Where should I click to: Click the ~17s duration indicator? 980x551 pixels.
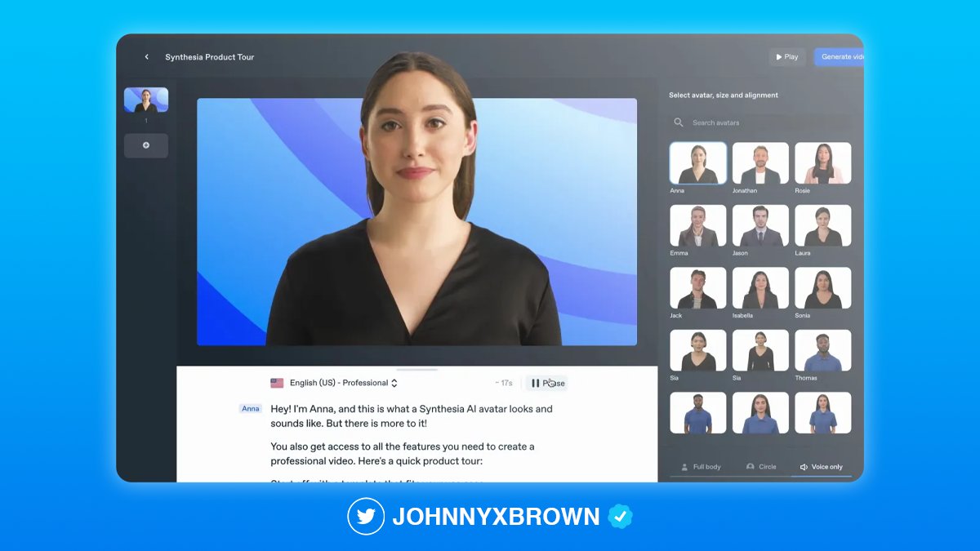point(504,383)
